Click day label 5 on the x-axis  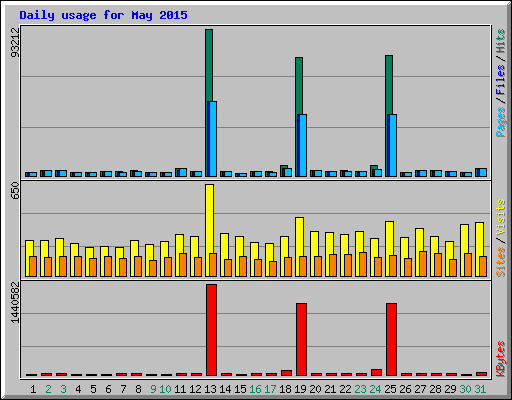point(93,389)
